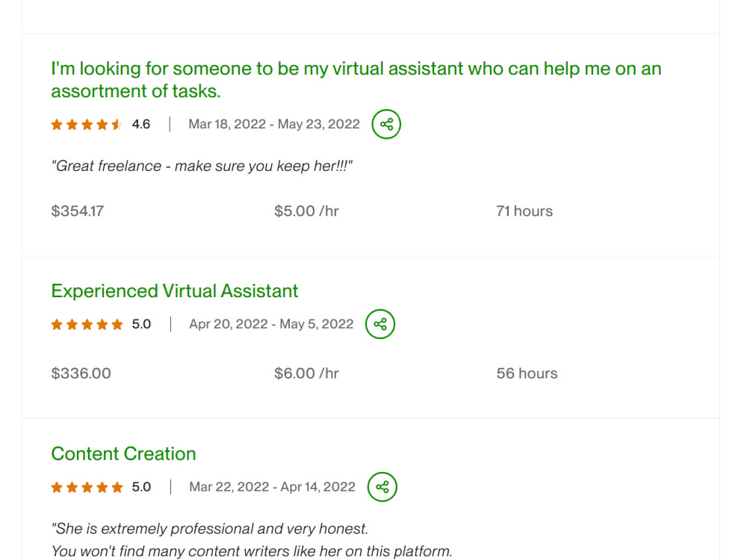The width and height of the screenshot is (747, 560).
Task: Open the Experienced Virtual Assistant job link
Action: [174, 291]
